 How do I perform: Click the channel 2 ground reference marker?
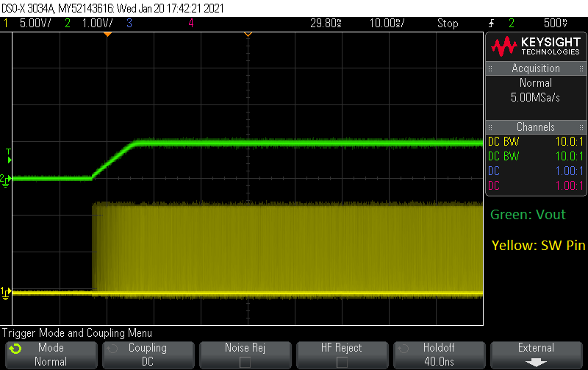tap(6, 180)
